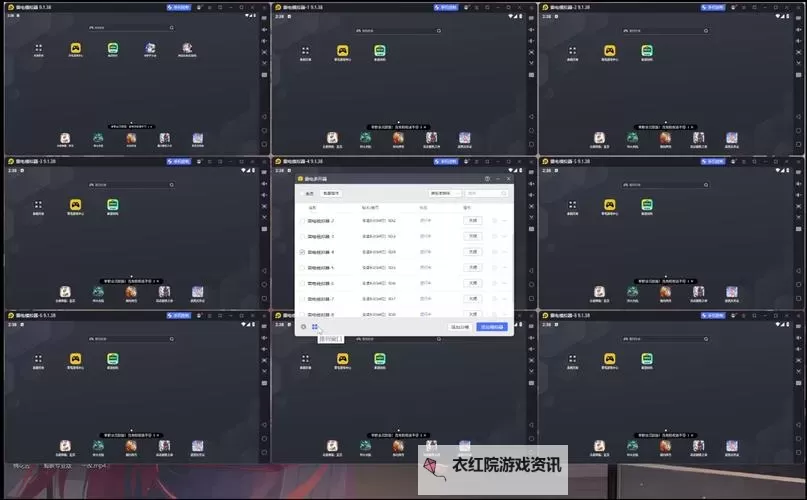Click Android home button in 雷电模拟器-3 sidebar
807x500 pixels.
click(265, 284)
